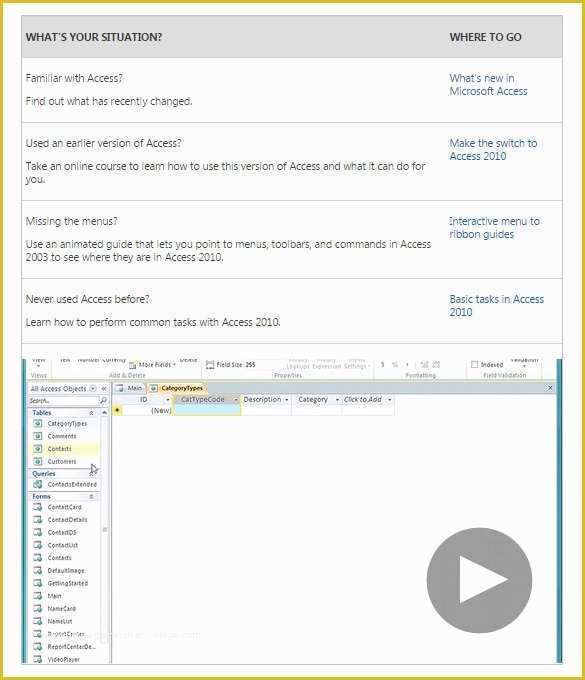585x680 pixels.
Task: Click the navigation pane search field
Action: [x=63, y=401]
